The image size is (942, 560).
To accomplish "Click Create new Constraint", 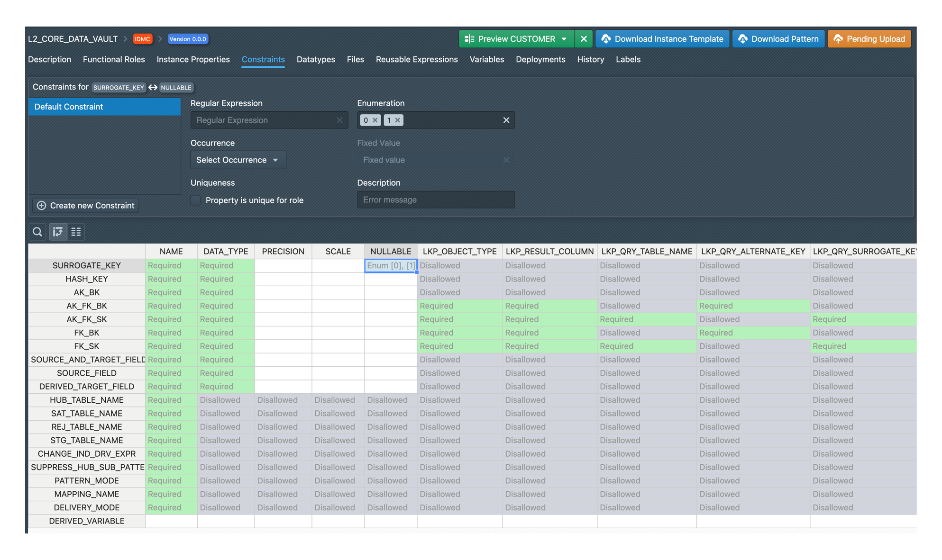I will pos(86,205).
